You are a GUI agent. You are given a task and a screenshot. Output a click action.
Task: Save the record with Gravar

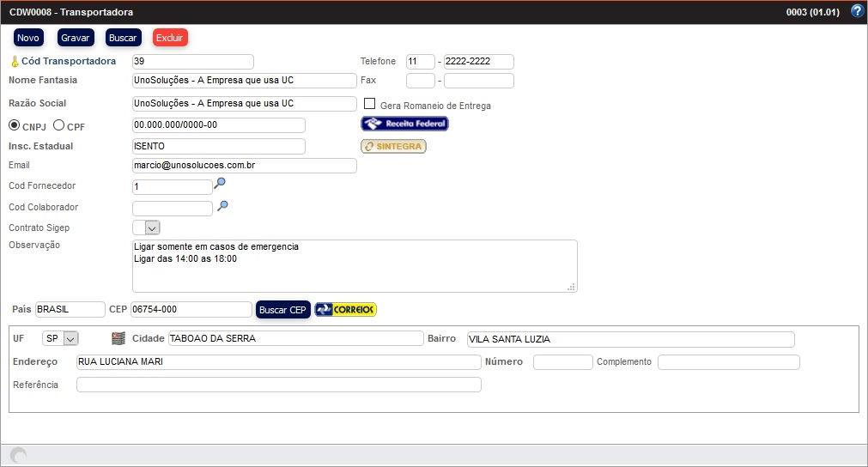(x=76, y=38)
